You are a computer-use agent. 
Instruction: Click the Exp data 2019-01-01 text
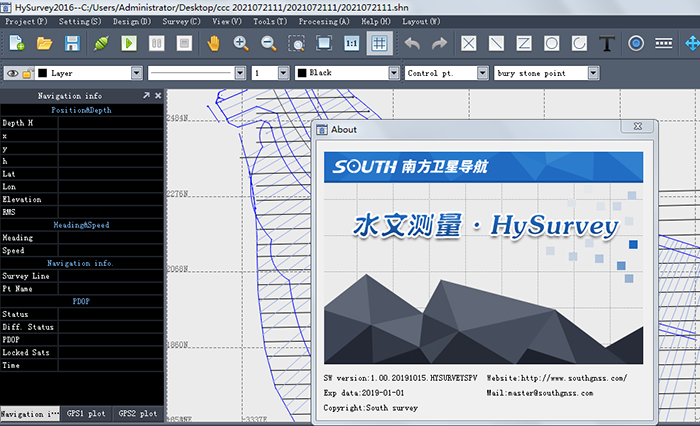pos(364,393)
